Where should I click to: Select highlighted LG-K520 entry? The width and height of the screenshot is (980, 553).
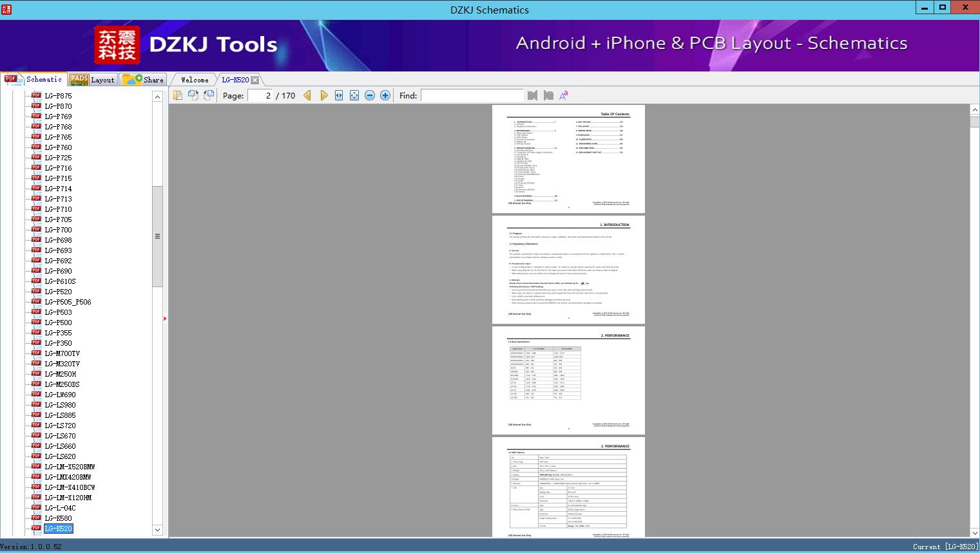pyautogui.click(x=58, y=529)
